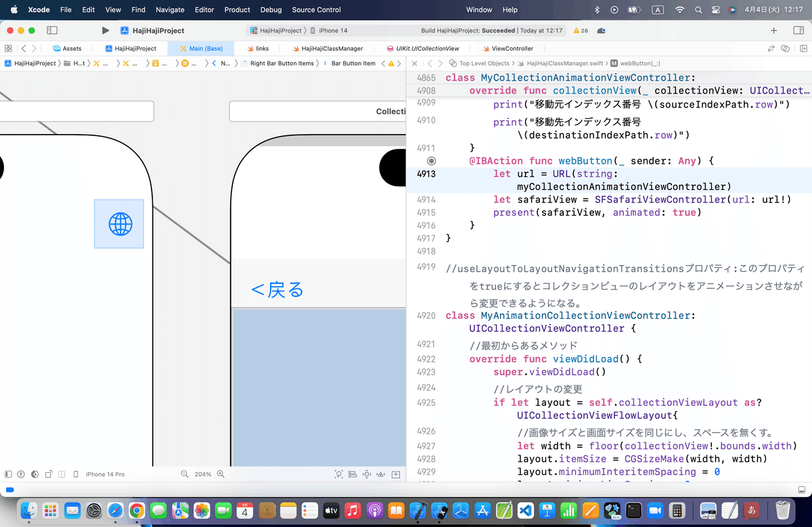Viewport: 812px width, 527px height.
Task: Open the HajiHajiProject jump bar root segment
Action: click(x=30, y=64)
